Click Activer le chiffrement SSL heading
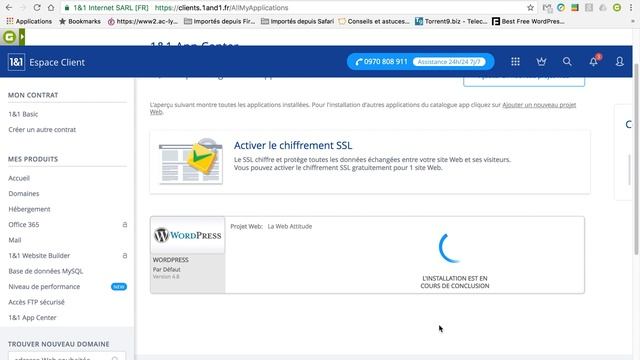 (293, 145)
